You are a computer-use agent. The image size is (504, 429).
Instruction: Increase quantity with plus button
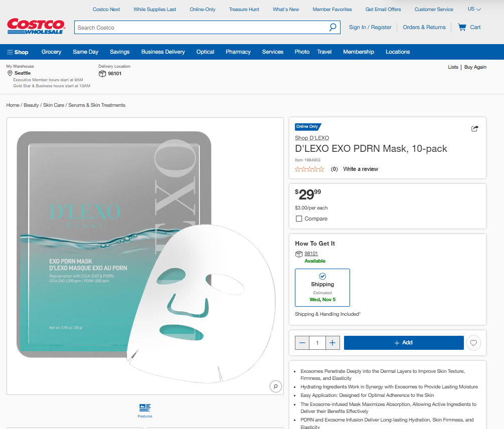pos(332,343)
